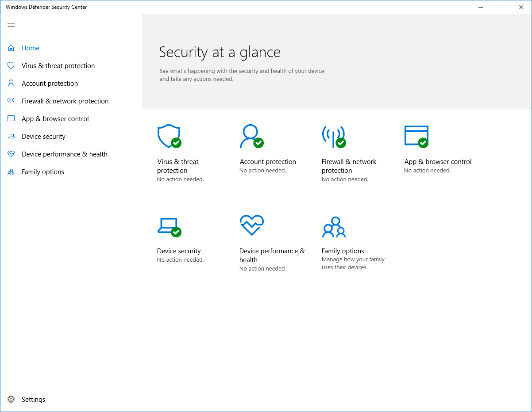Viewport: 532px width, 412px height.
Task: Click the Firewall & network protection antenna tile icon
Action: pyautogui.click(x=333, y=136)
